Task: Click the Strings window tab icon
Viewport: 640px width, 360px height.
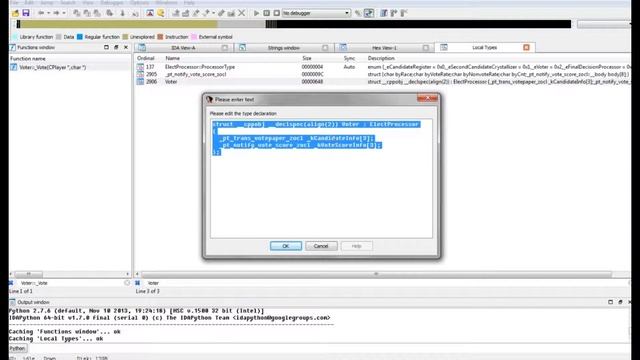Action: click(x=242, y=47)
